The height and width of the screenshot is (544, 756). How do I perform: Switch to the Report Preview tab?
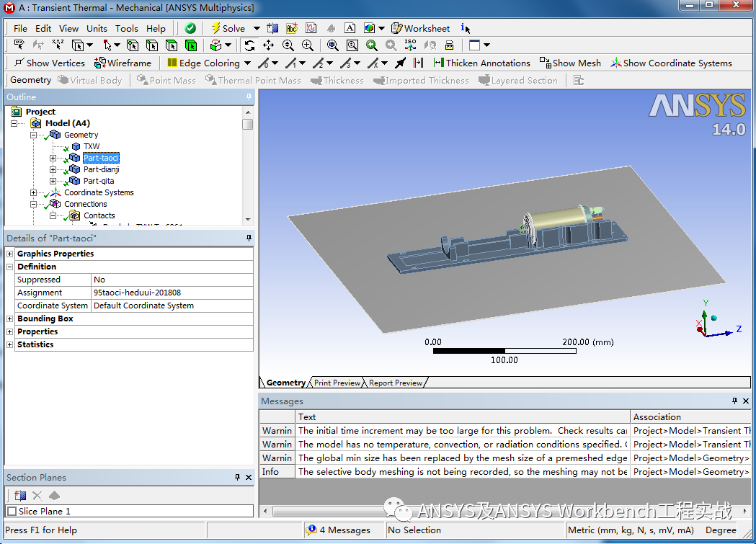396,383
